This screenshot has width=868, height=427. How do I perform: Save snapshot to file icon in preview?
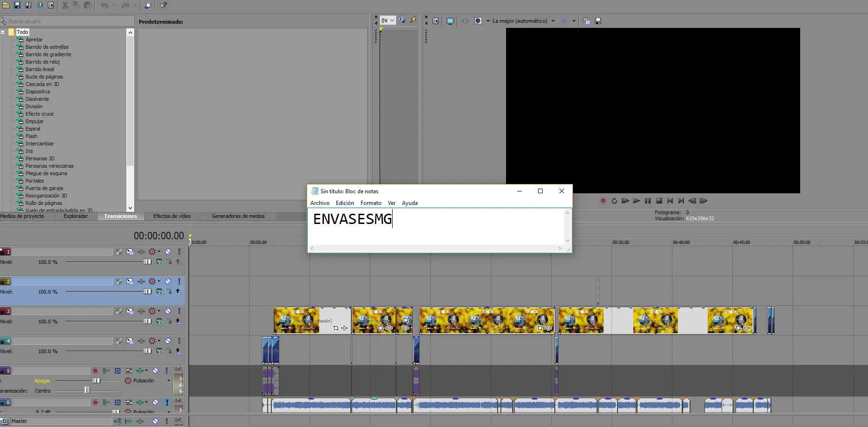[x=598, y=21]
